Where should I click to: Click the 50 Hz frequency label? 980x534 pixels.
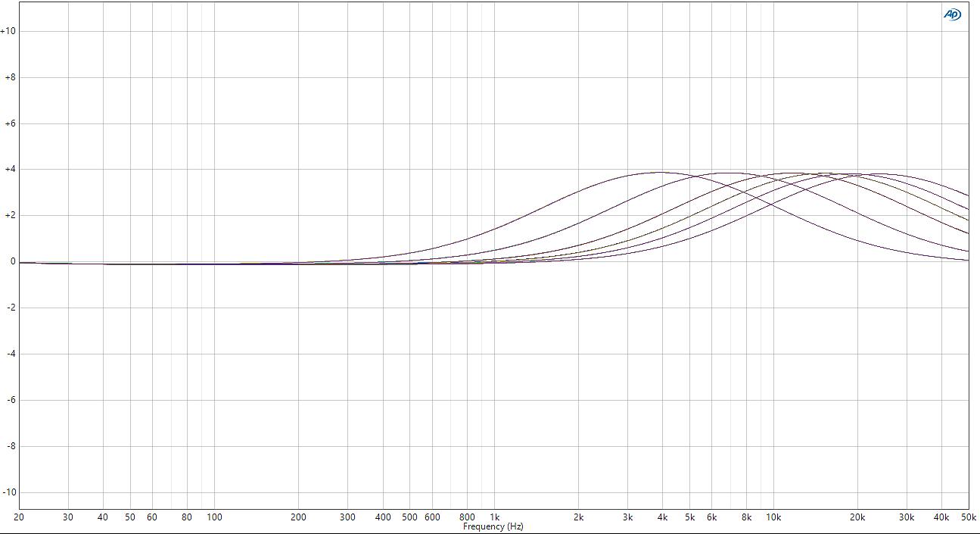tap(130, 517)
